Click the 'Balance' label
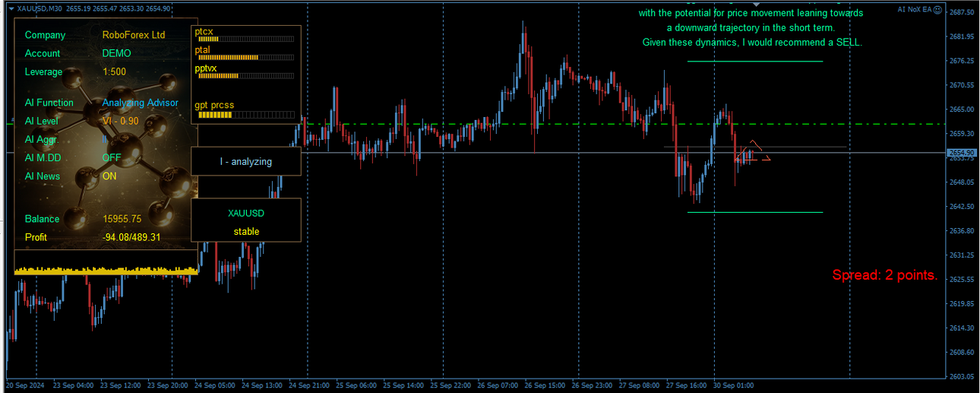980x393 pixels. point(42,219)
